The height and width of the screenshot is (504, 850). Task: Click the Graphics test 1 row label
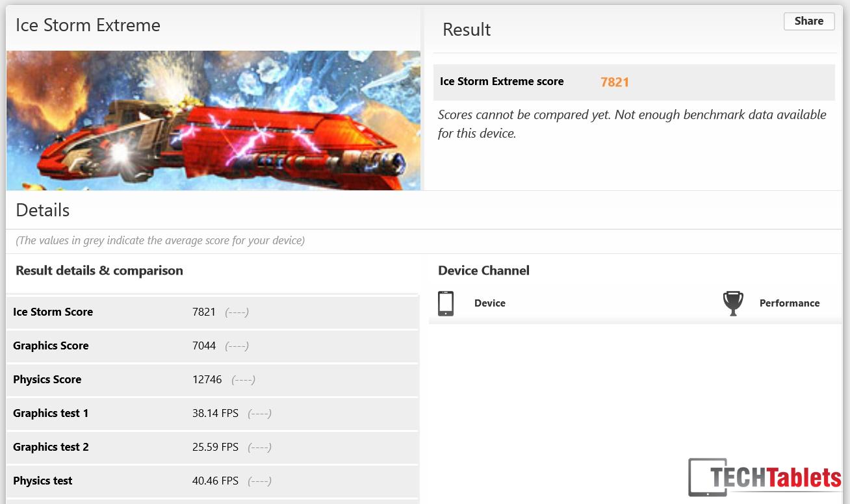[x=51, y=413]
